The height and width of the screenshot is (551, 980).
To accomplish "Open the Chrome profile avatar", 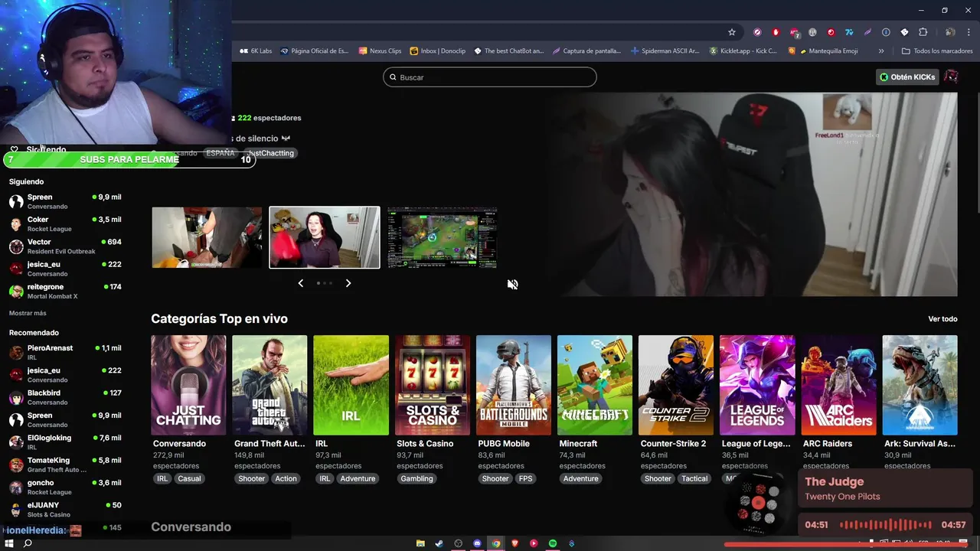I will [x=950, y=32].
